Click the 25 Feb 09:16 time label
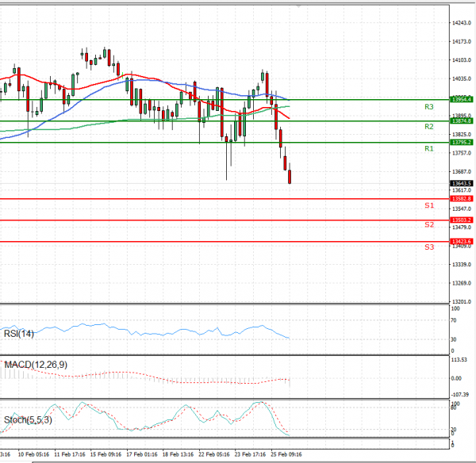Image resolution: width=476 pixels, height=463 pixels. click(x=286, y=454)
